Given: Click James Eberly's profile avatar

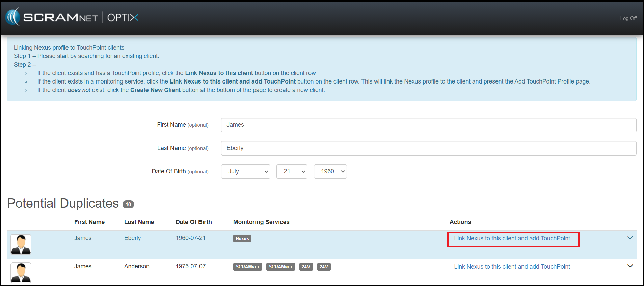Looking at the screenshot, I should tap(21, 244).
